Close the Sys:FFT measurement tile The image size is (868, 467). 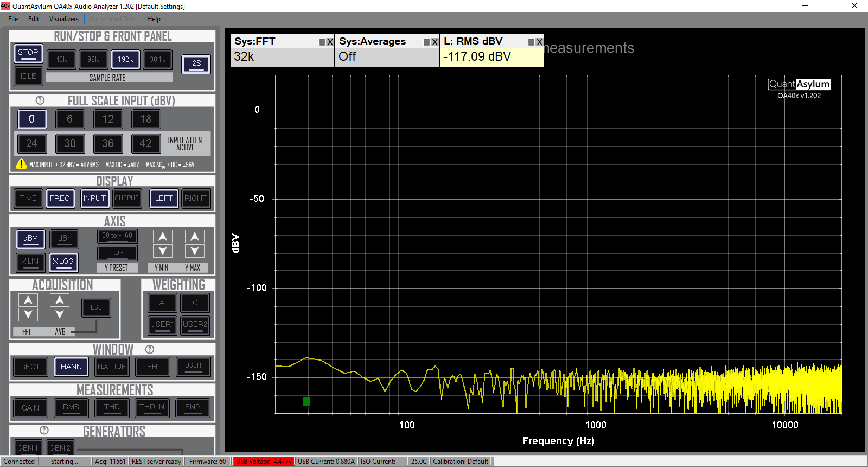[330, 42]
